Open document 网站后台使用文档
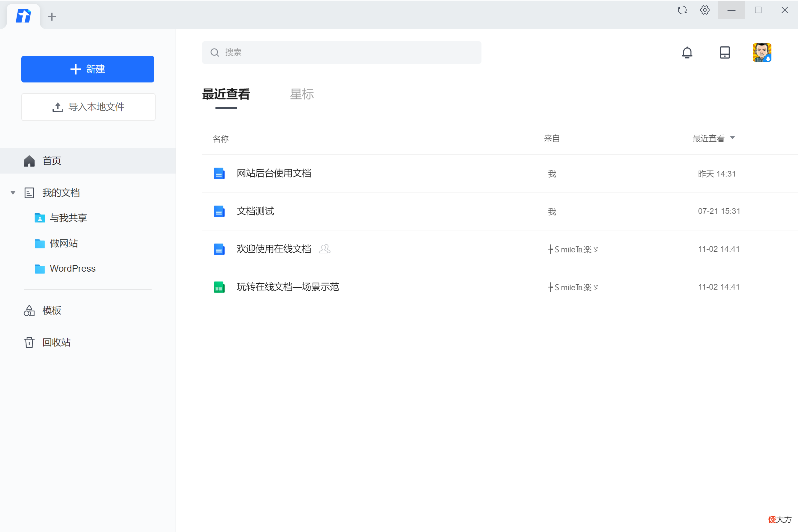This screenshot has height=532, width=798. point(273,173)
